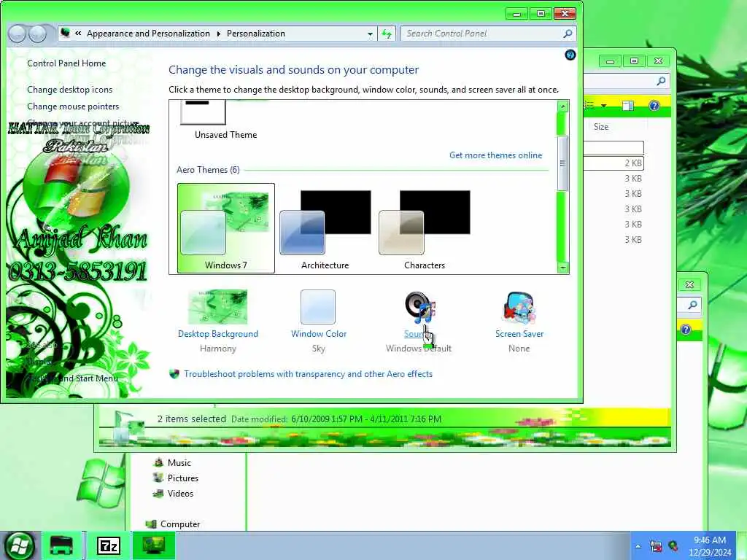Click the search magnifier in rearmost window
The image size is (747, 560).
click(693, 305)
